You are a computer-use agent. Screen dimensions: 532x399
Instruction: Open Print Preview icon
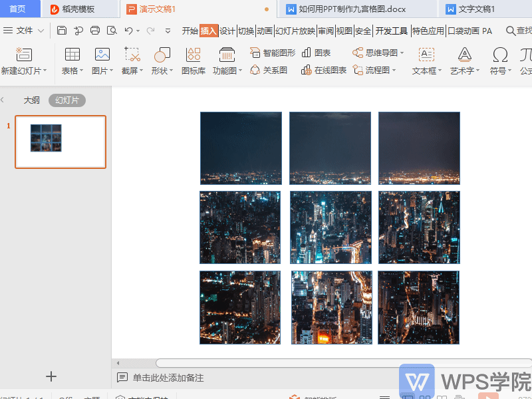[112, 31]
